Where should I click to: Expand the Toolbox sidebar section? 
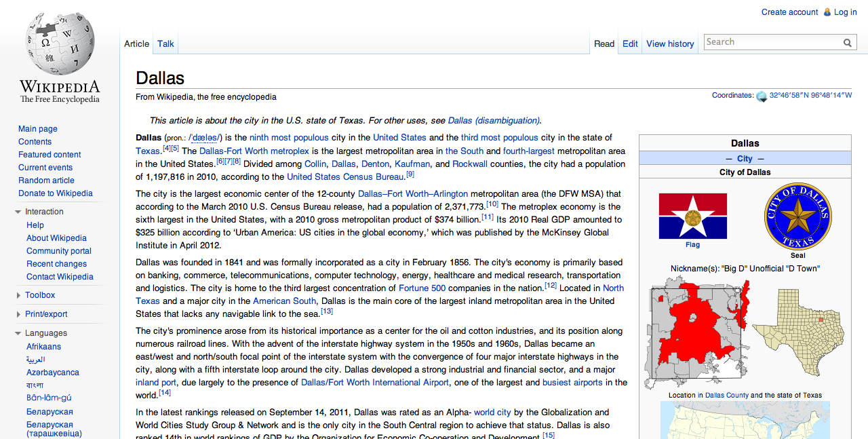tap(18, 295)
